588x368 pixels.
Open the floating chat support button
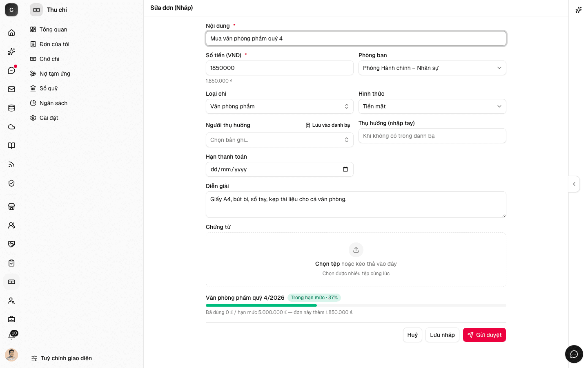574,354
